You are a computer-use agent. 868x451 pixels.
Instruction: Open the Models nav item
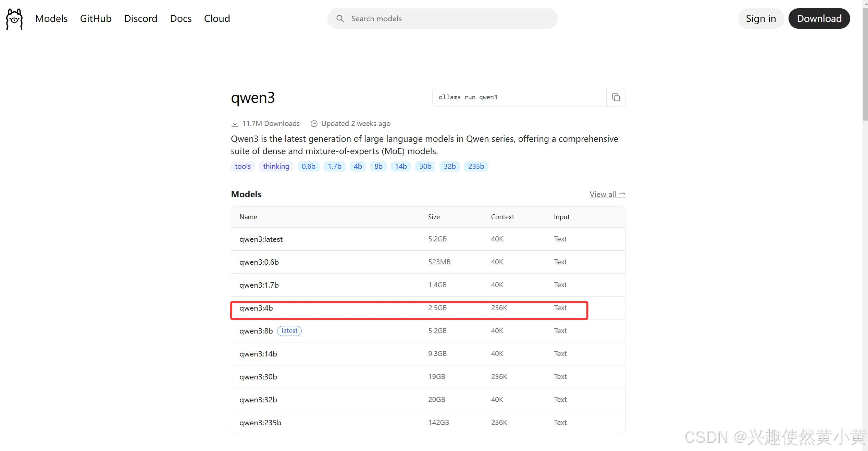click(51, 18)
